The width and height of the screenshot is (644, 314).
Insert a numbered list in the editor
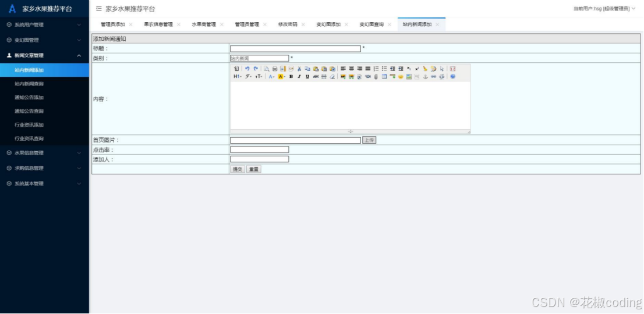(x=376, y=69)
